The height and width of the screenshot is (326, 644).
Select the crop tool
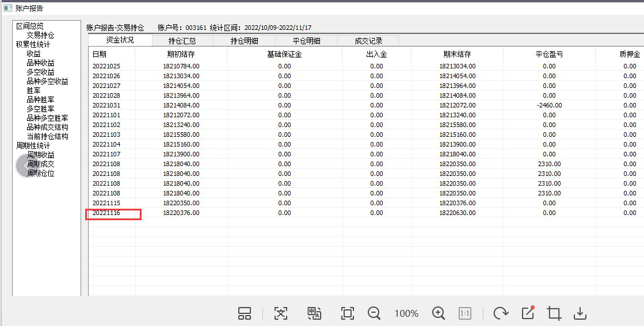[x=554, y=313]
